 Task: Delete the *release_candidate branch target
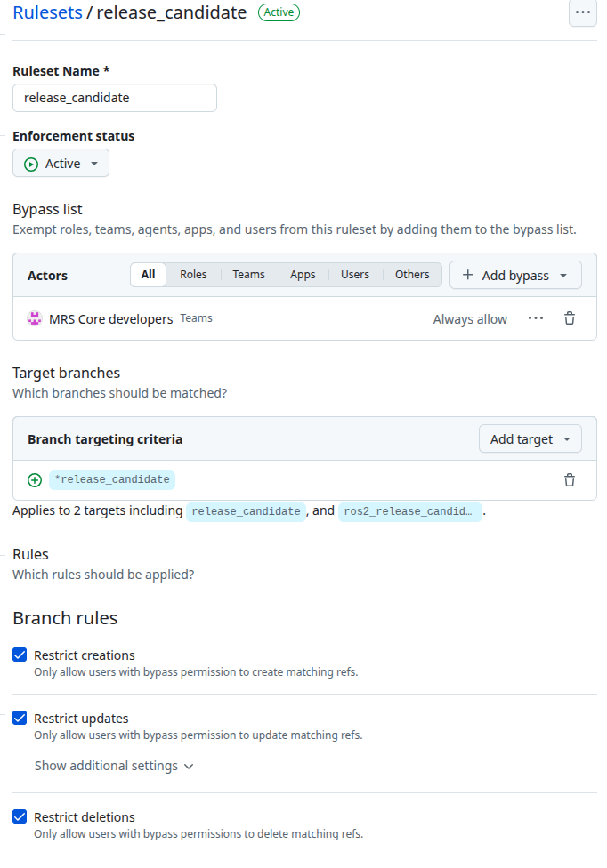[x=570, y=480]
